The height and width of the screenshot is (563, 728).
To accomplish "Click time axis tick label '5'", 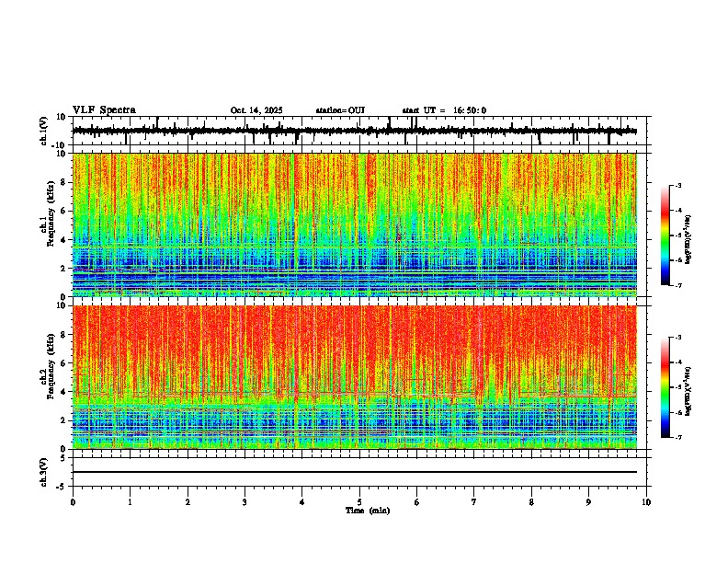I will coord(359,502).
